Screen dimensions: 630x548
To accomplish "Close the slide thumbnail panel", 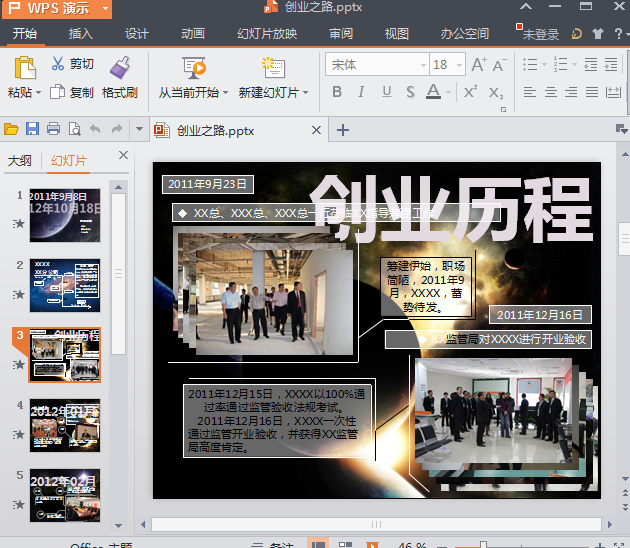I will click(x=123, y=155).
